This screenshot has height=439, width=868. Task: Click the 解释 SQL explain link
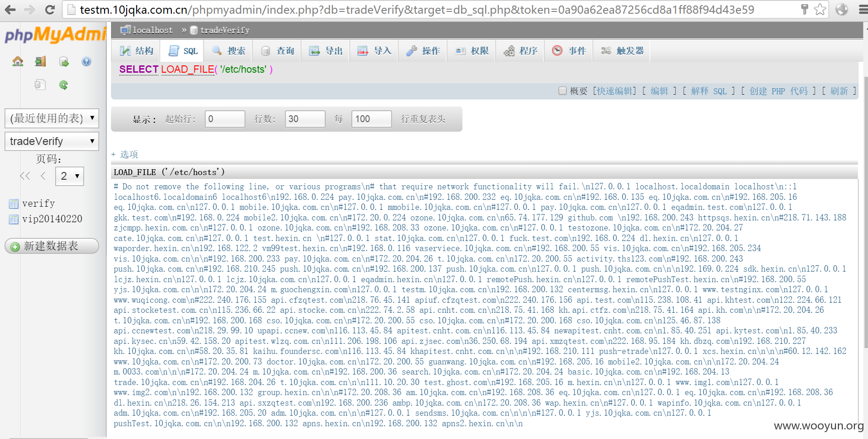(709, 91)
